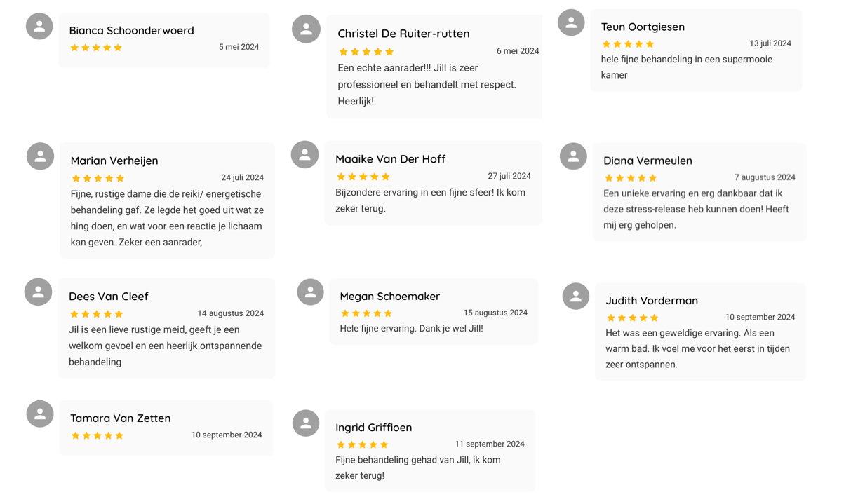This screenshot has width=858, height=504.
Task: Select Megan Schoemaker's five-star rating
Action: point(366,313)
